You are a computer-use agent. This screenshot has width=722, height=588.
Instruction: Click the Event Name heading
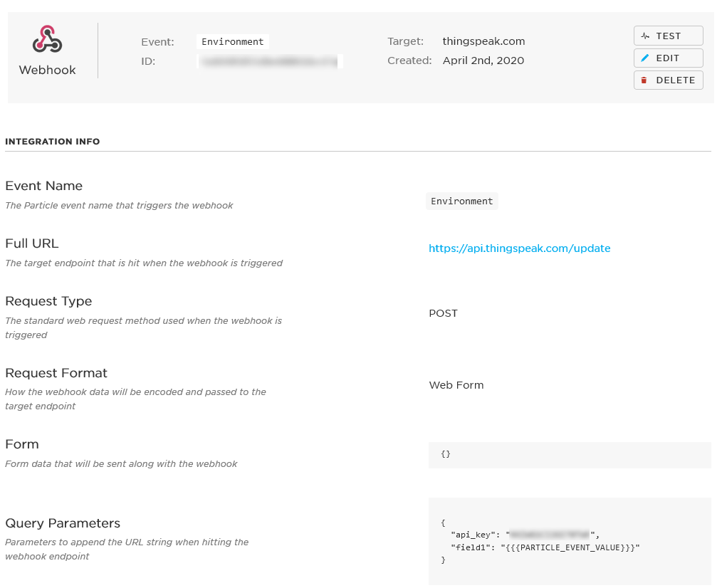[x=43, y=186]
